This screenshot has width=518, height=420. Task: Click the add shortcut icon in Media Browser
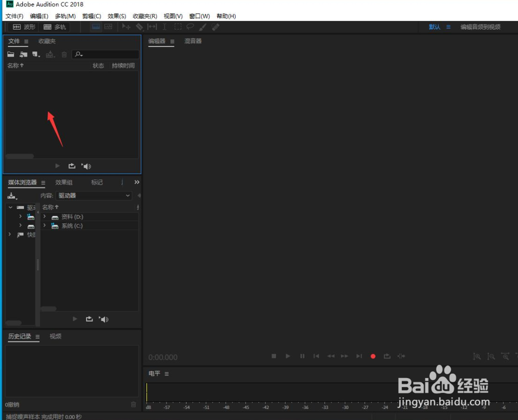pos(12,196)
